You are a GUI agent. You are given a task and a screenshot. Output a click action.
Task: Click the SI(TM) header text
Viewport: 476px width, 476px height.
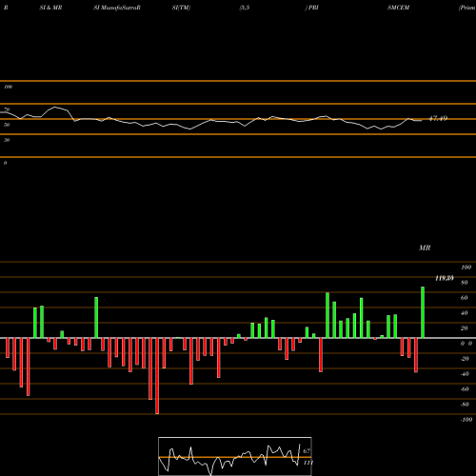click(x=181, y=8)
